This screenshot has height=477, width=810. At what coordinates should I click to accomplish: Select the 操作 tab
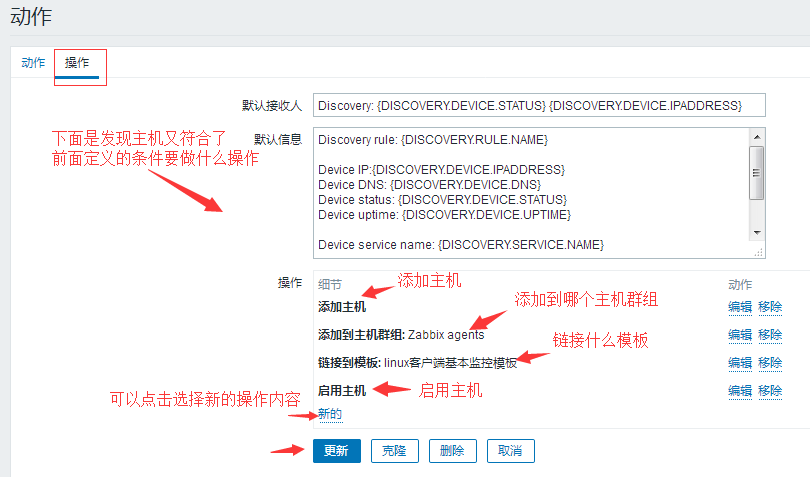[77, 62]
